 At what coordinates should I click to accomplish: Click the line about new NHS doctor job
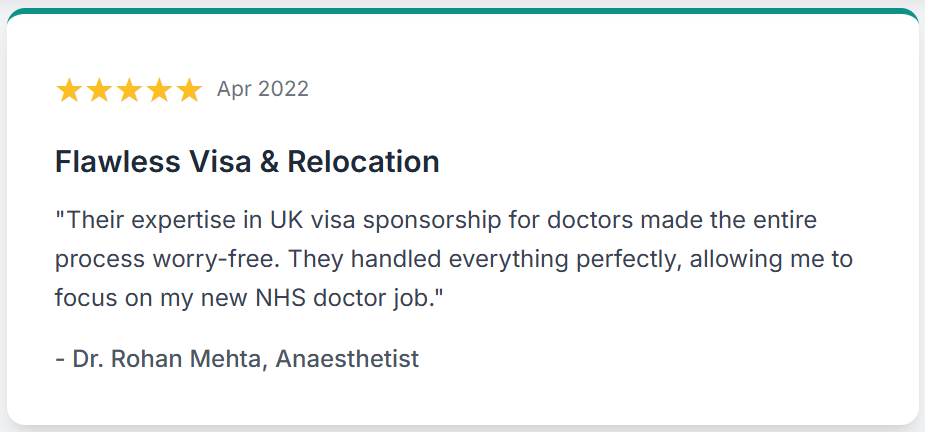[249, 299]
